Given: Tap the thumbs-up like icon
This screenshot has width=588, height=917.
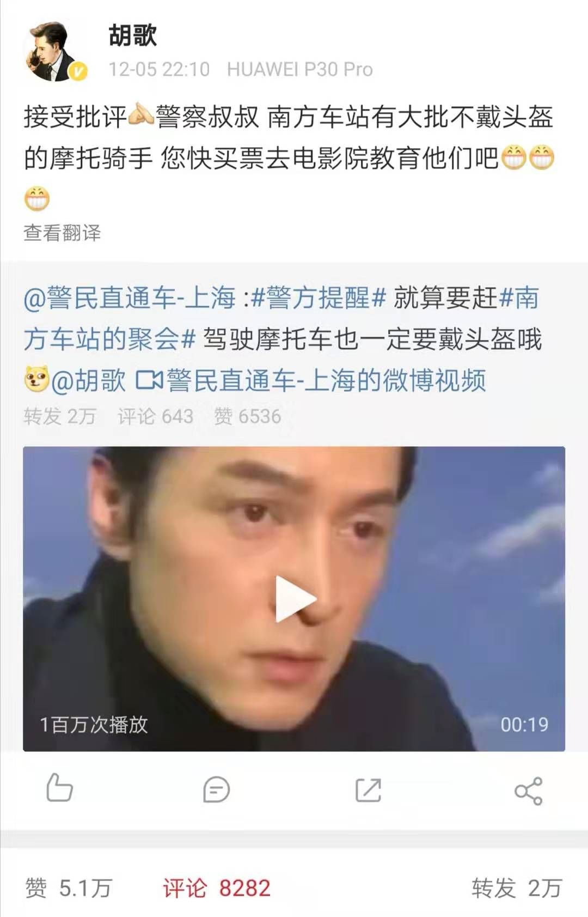Looking at the screenshot, I should (59, 788).
